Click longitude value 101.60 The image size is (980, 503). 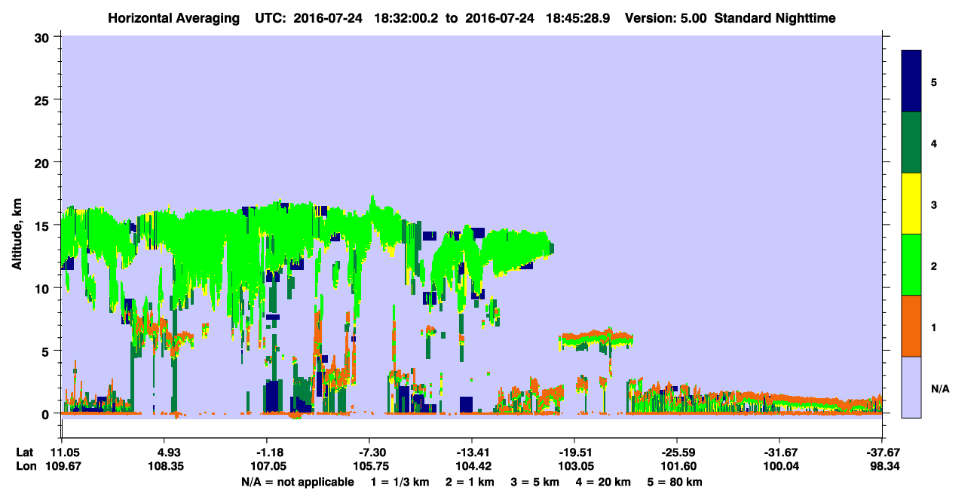coord(677,467)
